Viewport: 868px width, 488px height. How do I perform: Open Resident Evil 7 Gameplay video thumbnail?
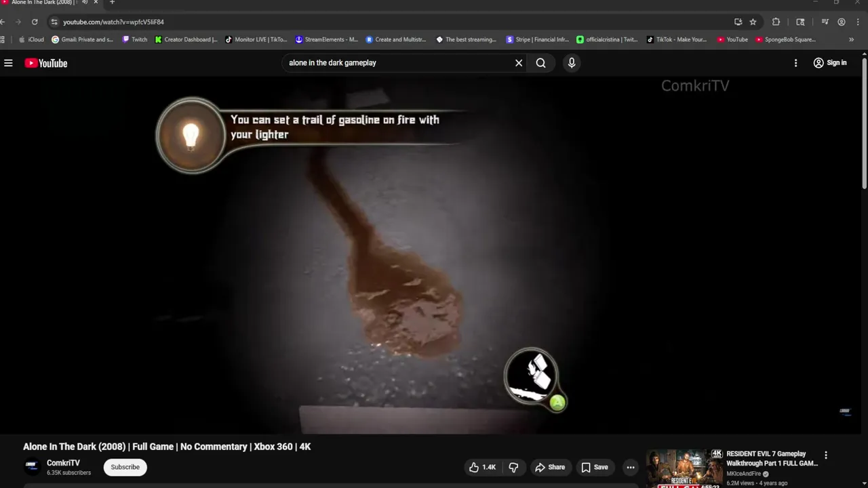[x=684, y=468]
